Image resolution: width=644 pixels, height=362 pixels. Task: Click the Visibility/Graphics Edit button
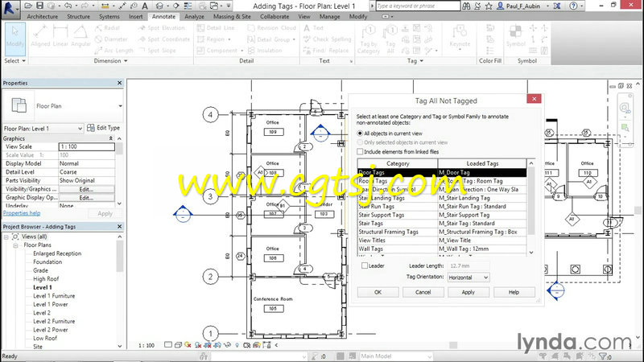(86, 189)
